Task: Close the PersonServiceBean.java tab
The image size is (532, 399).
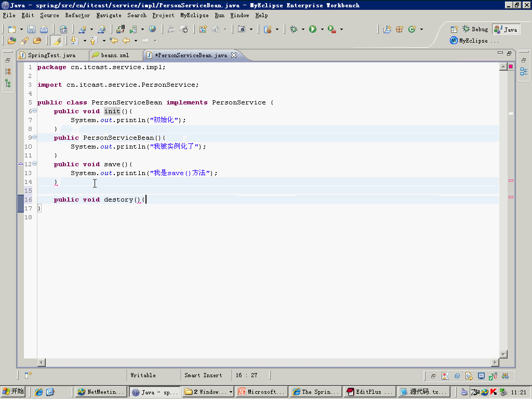Action: click(233, 55)
